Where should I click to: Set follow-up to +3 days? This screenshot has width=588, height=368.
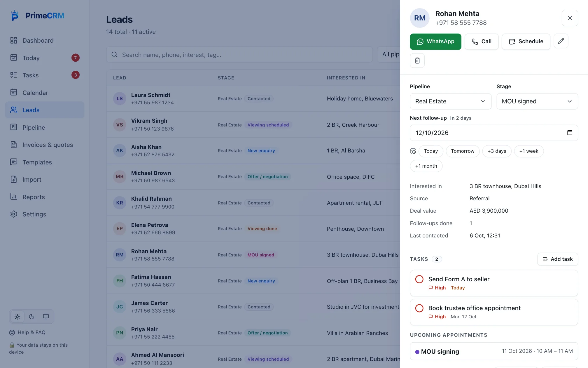click(497, 151)
